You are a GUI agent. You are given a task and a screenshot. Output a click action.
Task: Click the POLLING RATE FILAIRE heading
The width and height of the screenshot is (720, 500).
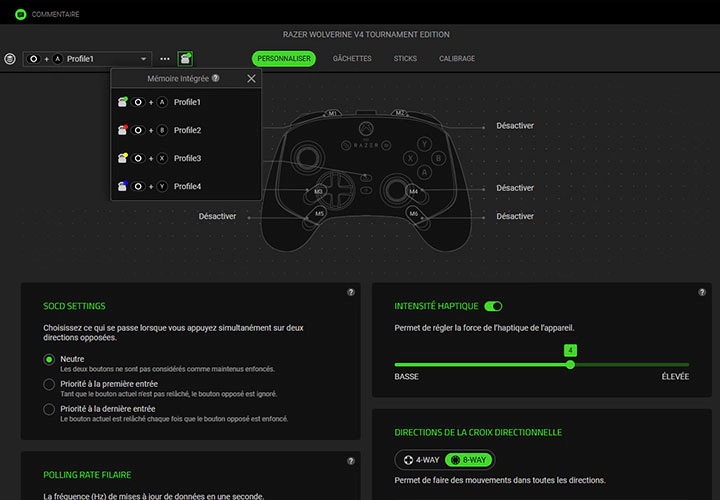(x=87, y=475)
